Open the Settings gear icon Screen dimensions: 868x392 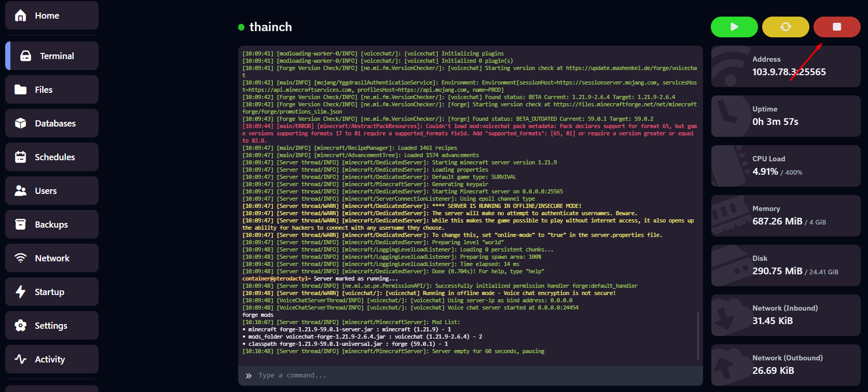tap(21, 326)
